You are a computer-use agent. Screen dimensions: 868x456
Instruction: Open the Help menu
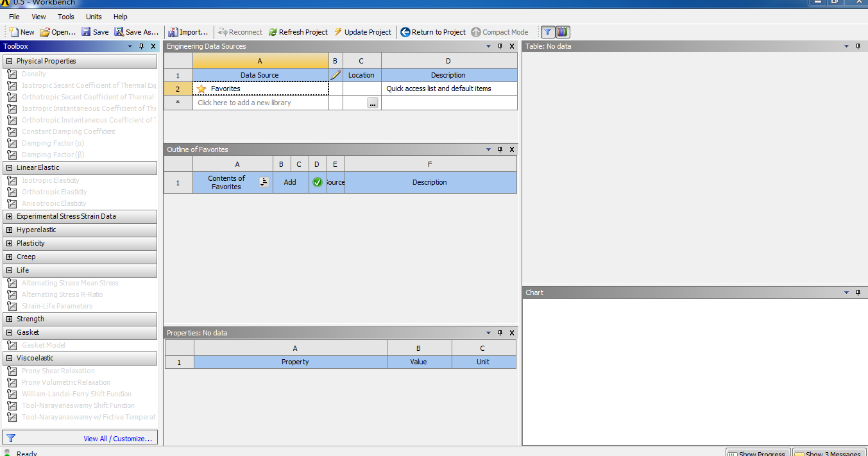[x=121, y=17]
